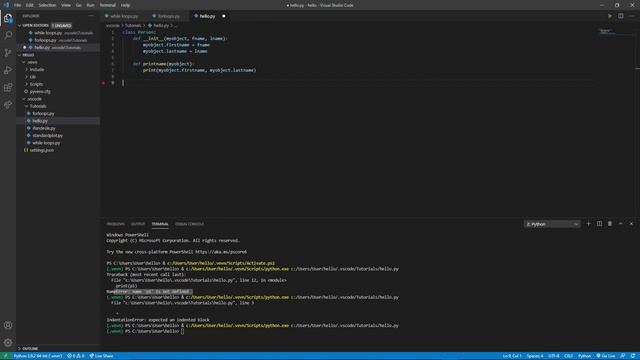The width and height of the screenshot is (640, 360).
Task: Start Live Share from the status bar
Action: pos(101,356)
